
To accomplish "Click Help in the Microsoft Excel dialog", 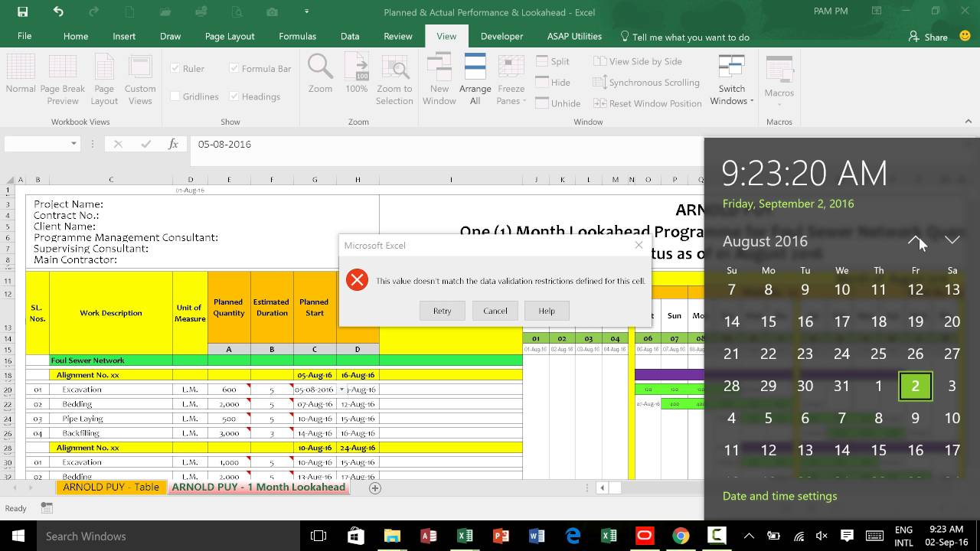I will point(546,311).
